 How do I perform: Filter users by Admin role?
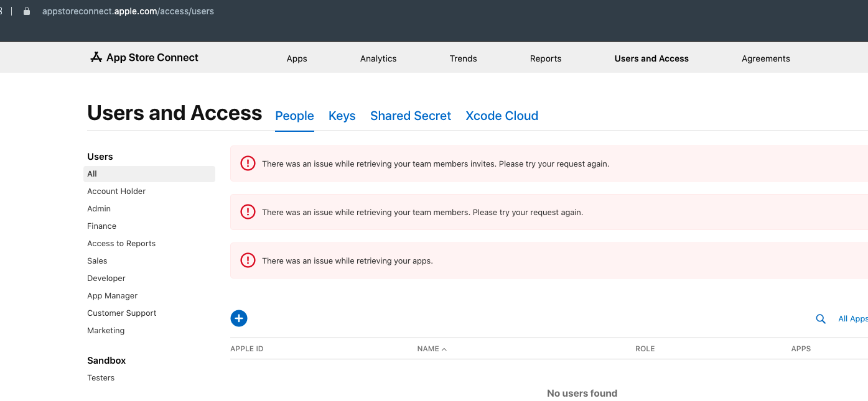(99, 209)
